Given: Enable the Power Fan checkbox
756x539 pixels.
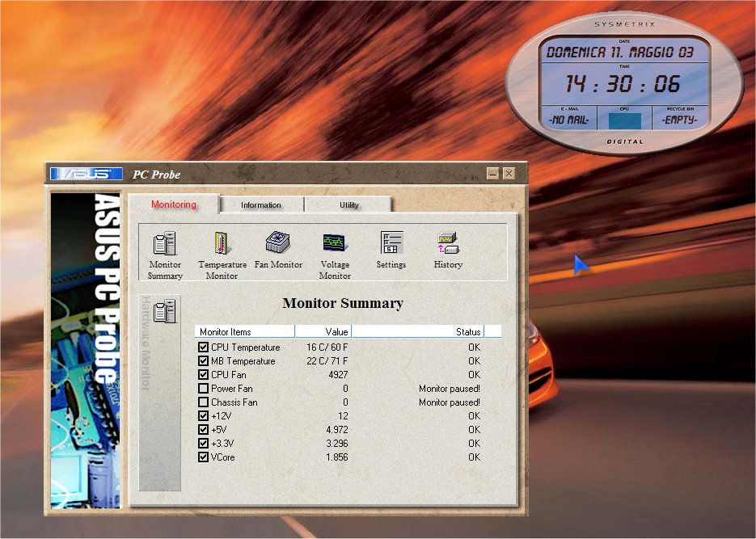Looking at the screenshot, I should click(204, 388).
